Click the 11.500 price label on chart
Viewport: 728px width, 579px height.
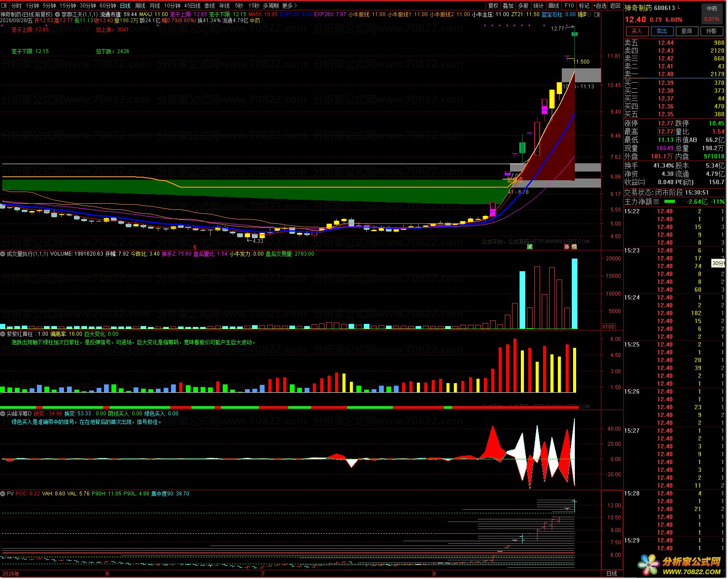[x=581, y=62]
